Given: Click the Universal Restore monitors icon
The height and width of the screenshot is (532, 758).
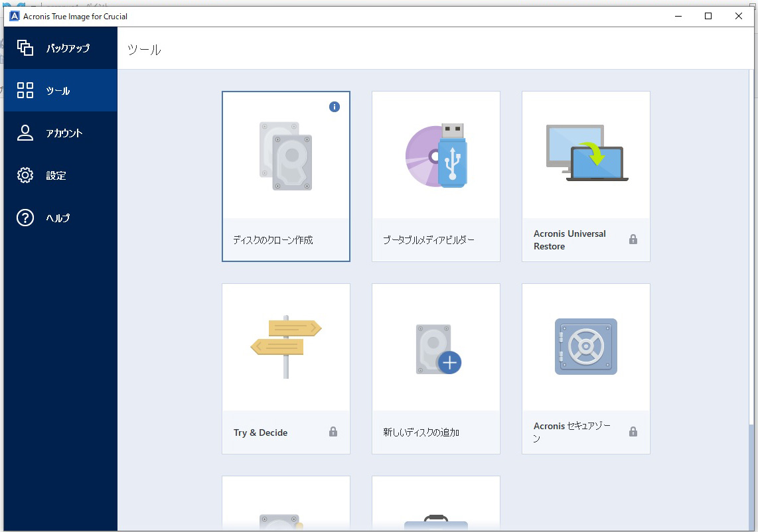Looking at the screenshot, I should [x=586, y=153].
